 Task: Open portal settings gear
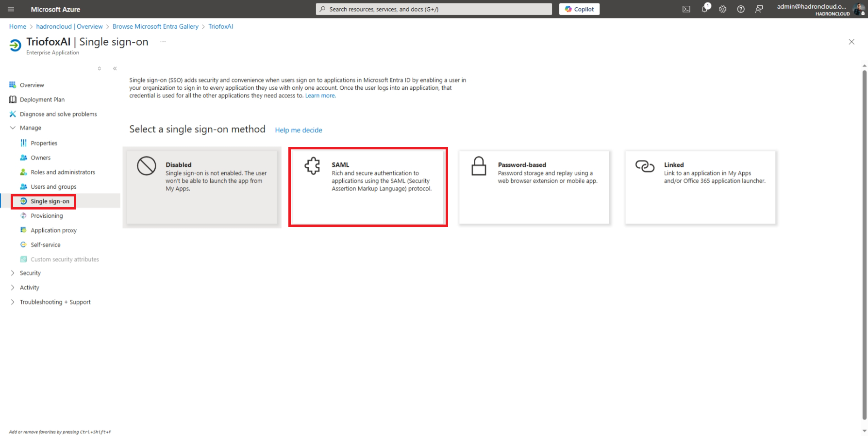pos(722,9)
